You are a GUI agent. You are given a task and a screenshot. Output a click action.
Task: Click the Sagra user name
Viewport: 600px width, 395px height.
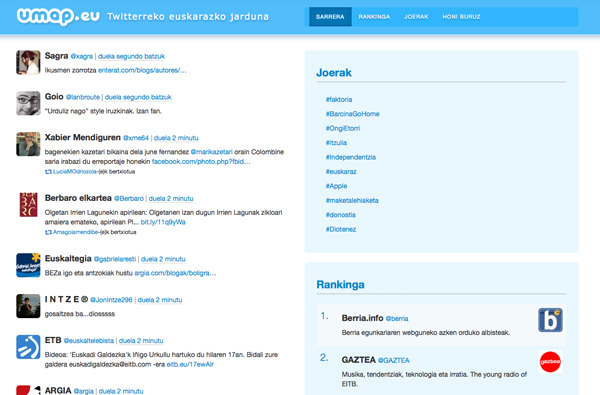(x=56, y=56)
